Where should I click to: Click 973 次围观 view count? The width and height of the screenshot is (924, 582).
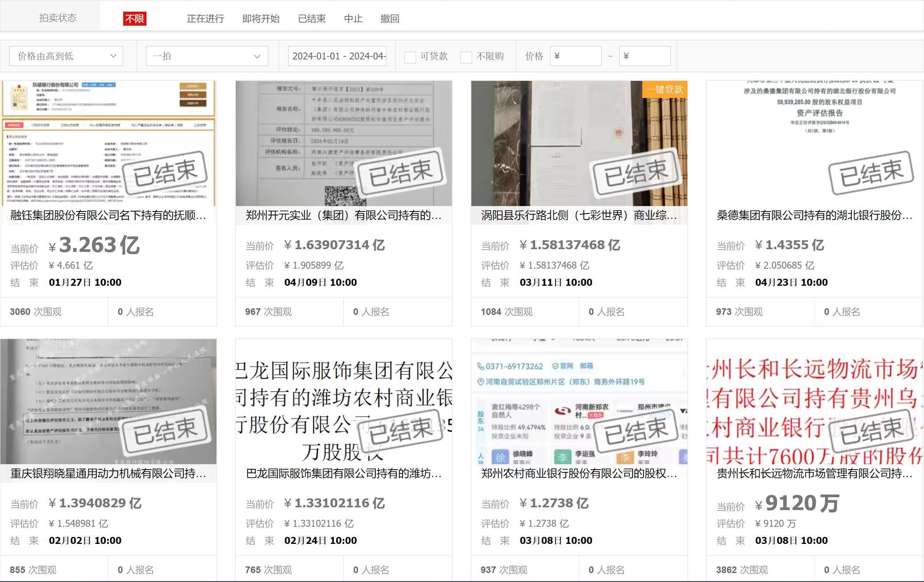[x=739, y=312]
